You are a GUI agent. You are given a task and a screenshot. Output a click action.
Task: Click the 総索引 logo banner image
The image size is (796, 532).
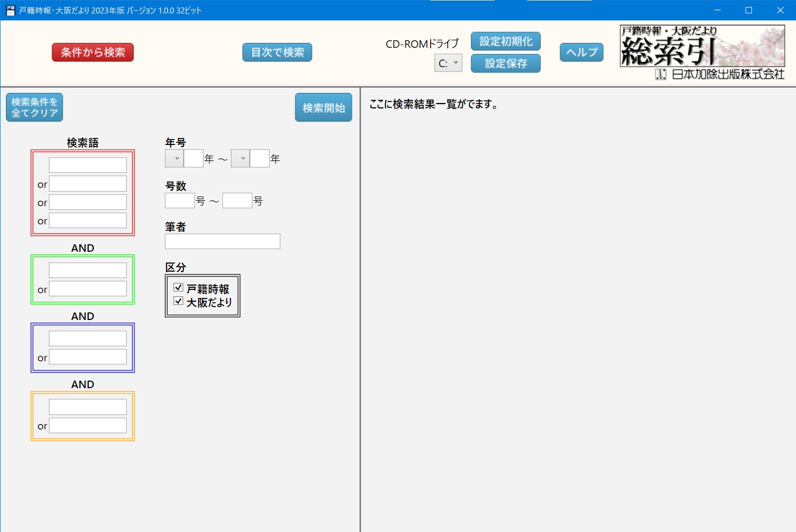[702, 47]
